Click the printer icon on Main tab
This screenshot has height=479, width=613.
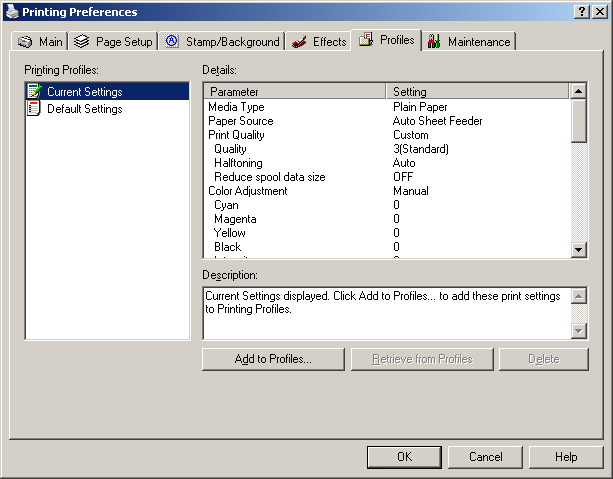point(25,42)
